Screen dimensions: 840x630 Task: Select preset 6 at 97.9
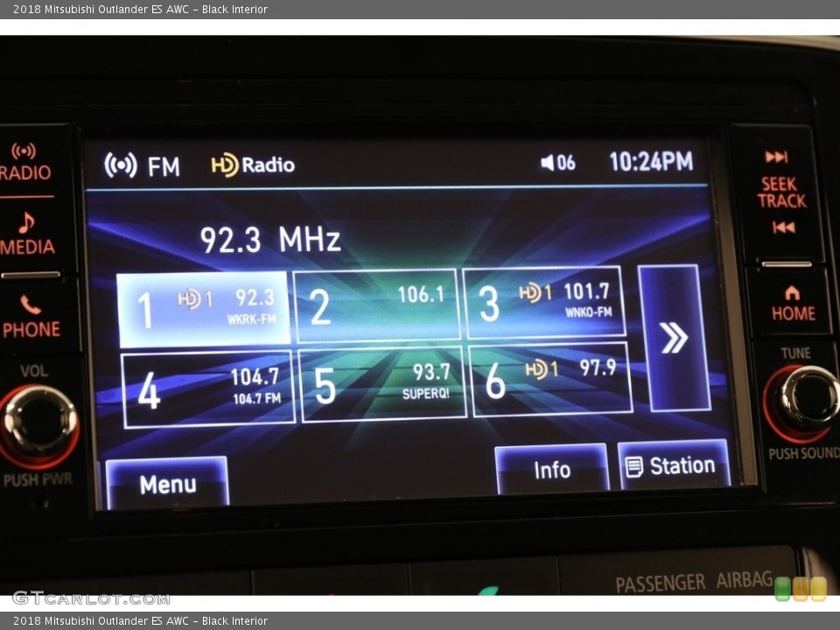(550, 380)
